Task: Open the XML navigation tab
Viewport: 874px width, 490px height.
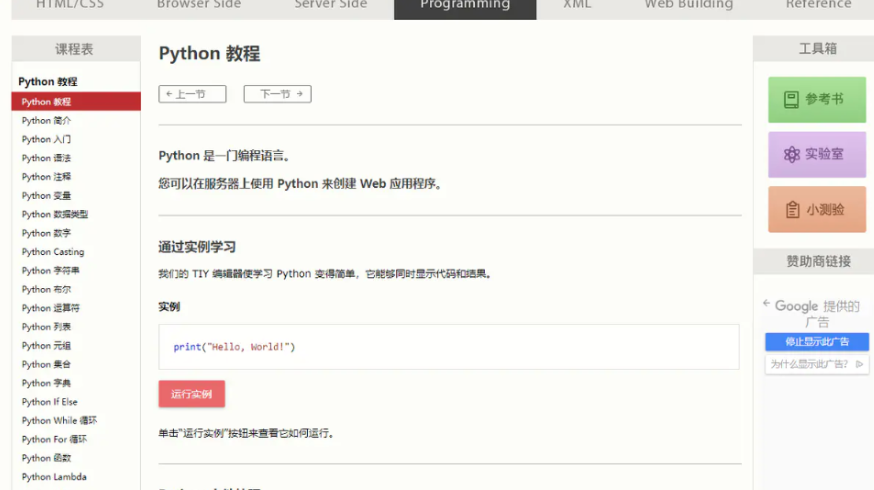Action: 577,6
